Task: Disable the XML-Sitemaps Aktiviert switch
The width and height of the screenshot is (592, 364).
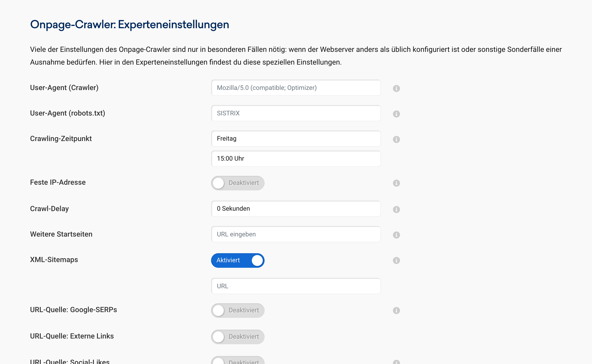Action: click(237, 260)
